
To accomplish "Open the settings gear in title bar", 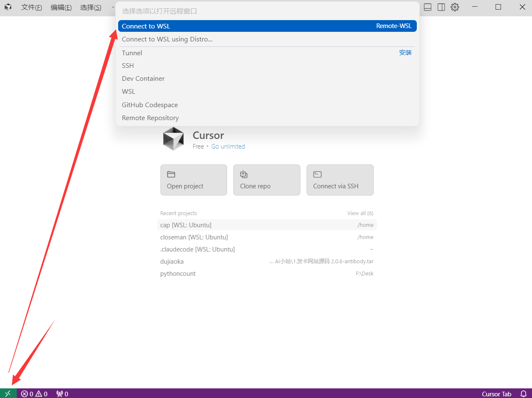I will [455, 7].
